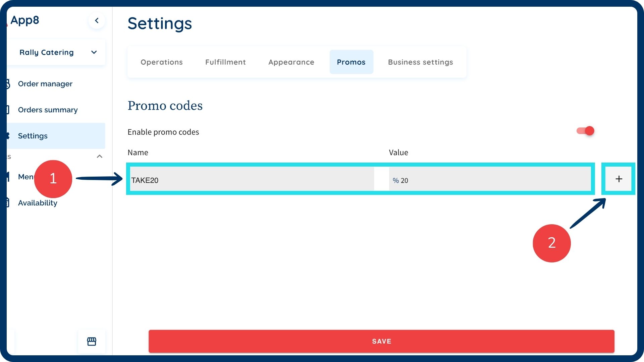Open the Availability page in sidebar
Image resolution: width=644 pixels, height=362 pixels.
[x=38, y=203]
